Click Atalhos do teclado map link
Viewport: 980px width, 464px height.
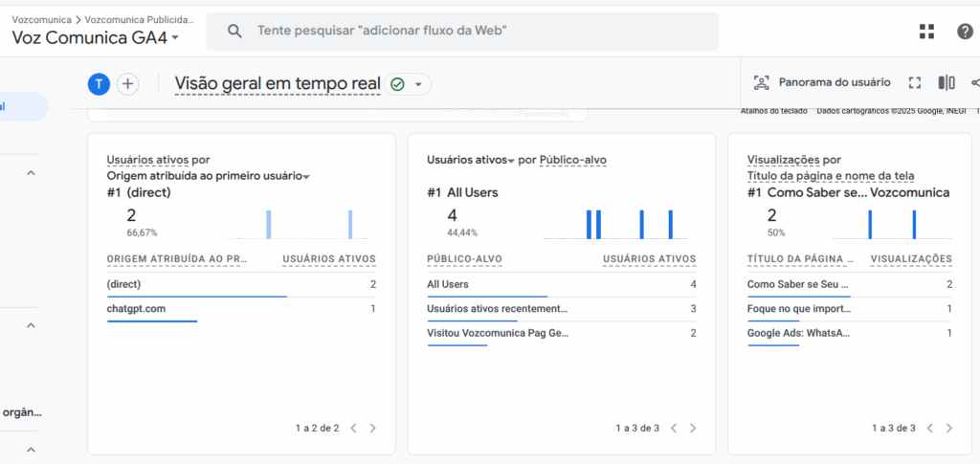(773, 112)
